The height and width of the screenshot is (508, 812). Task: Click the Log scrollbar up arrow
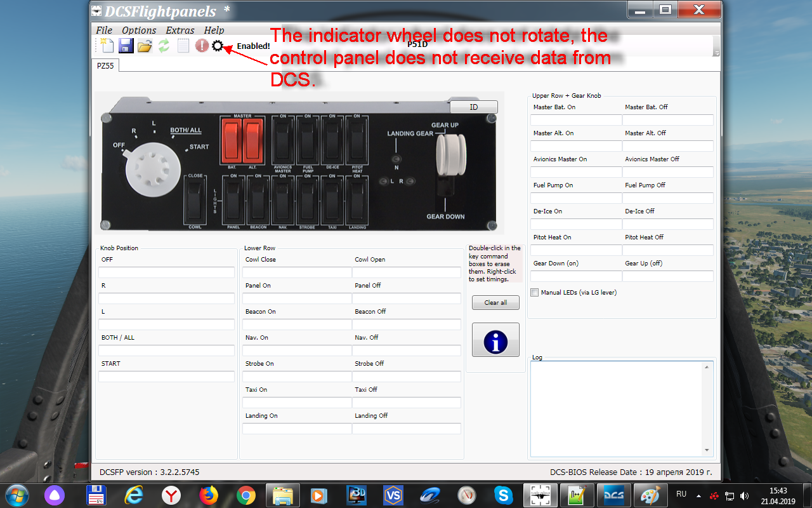[x=707, y=367]
